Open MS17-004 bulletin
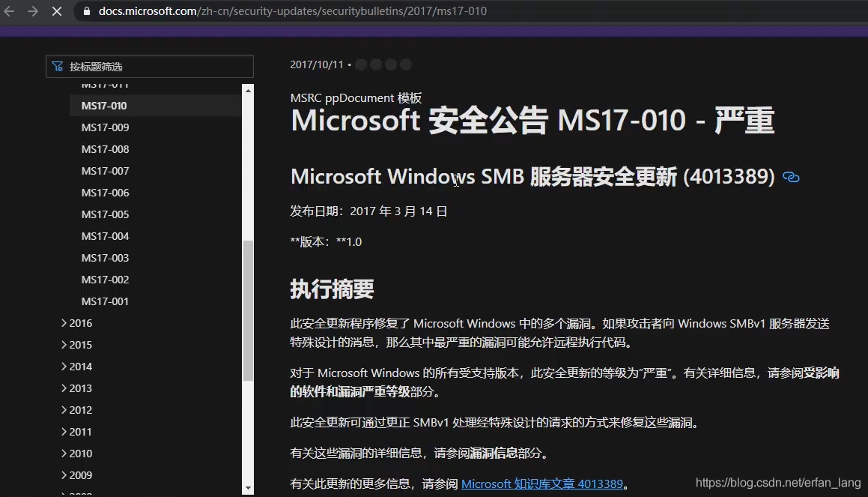The image size is (868, 497). (105, 236)
